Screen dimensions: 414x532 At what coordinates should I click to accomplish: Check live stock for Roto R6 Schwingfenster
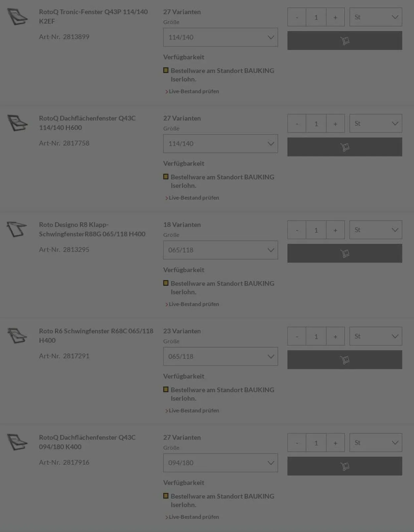194,410
